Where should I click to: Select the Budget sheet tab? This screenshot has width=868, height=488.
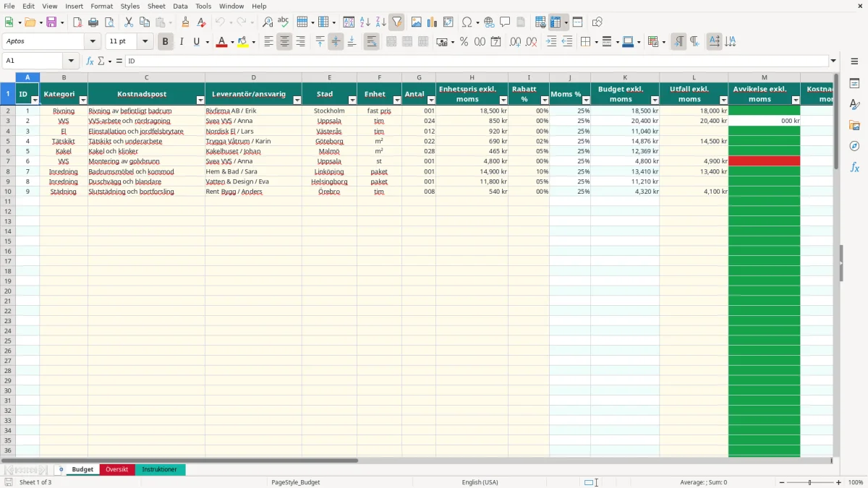[82, 469]
